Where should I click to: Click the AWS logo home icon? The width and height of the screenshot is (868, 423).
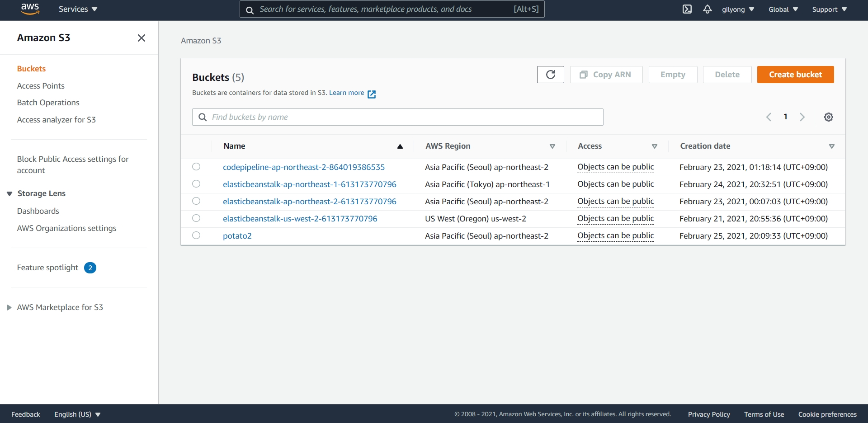point(30,9)
